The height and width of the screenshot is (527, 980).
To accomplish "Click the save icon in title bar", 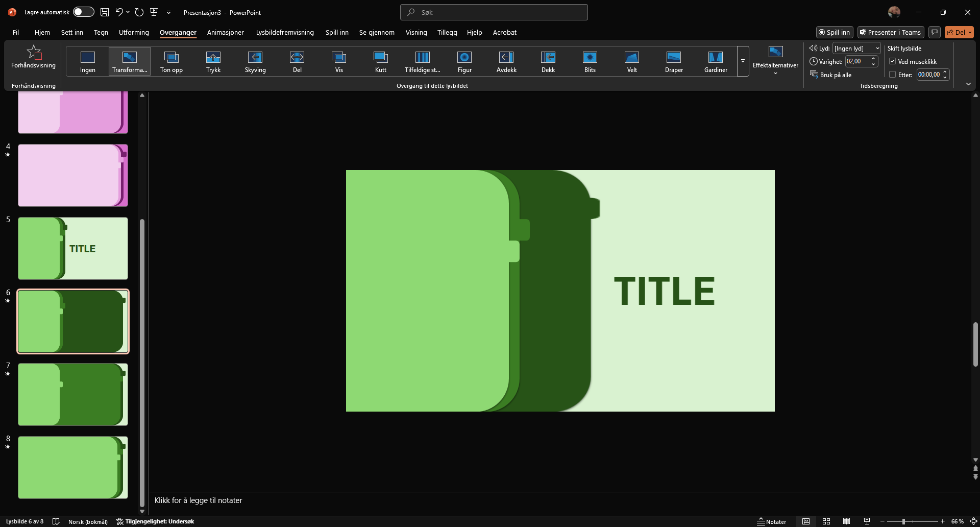I will 105,12.
